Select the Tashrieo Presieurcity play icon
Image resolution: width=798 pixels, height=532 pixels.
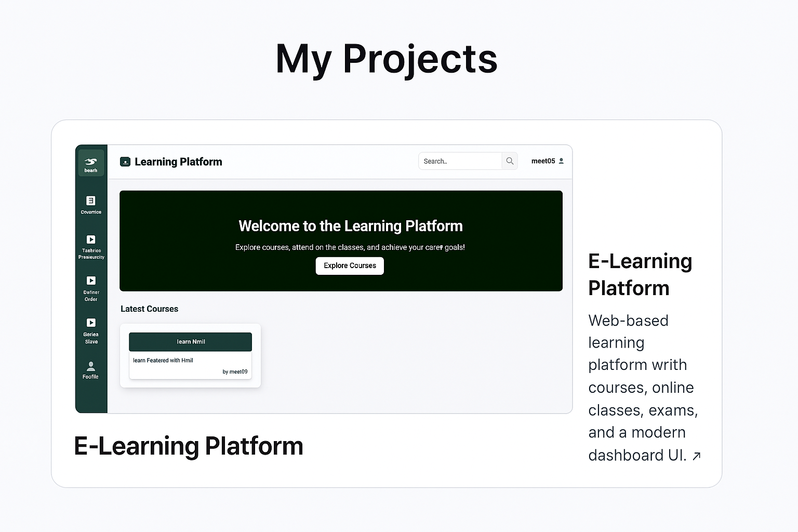tap(91, 240)
